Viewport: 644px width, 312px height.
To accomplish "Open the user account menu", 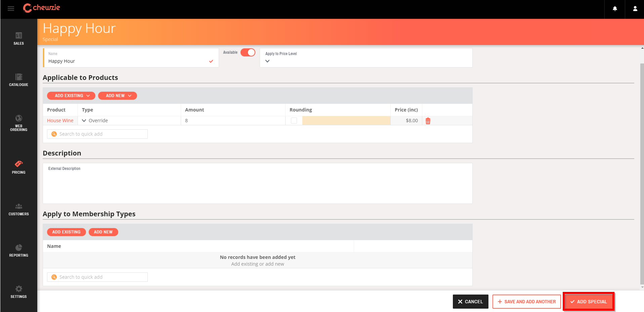I will [x=635, y=9].
